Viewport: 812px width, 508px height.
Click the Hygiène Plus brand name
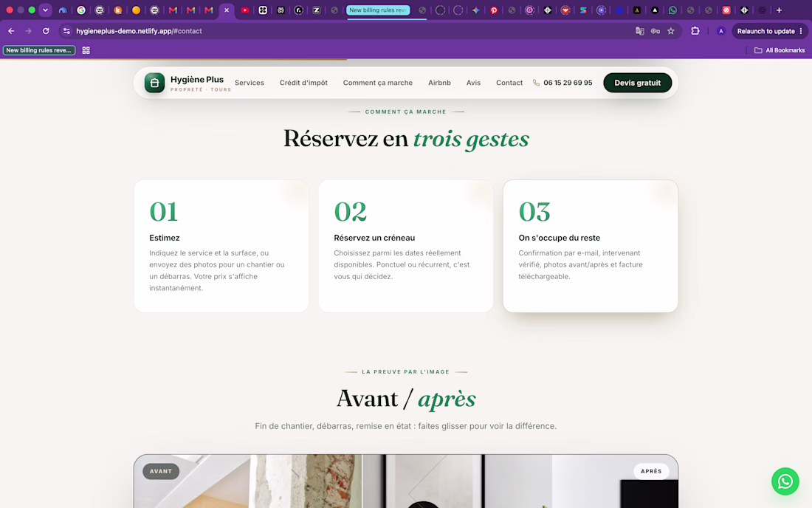(197, 79)
